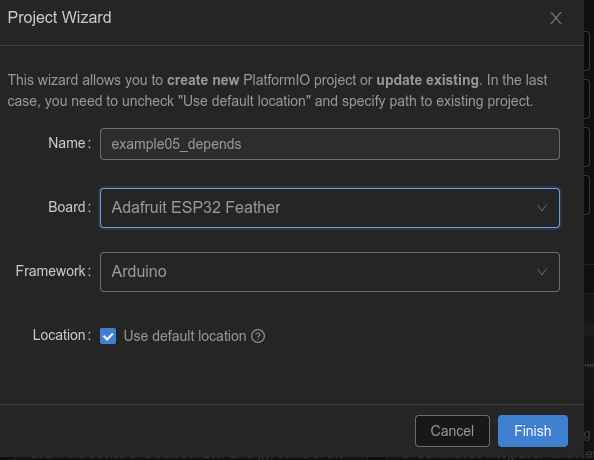Click the bold update existing text
The height and width of the screenshot is (460, 594).
point(428,80)
